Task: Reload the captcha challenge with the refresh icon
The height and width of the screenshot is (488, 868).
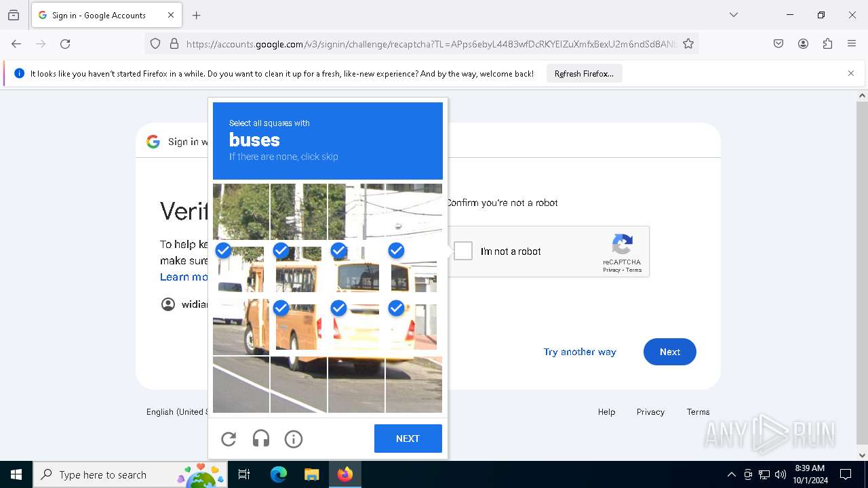Action: tap(229, 439)
